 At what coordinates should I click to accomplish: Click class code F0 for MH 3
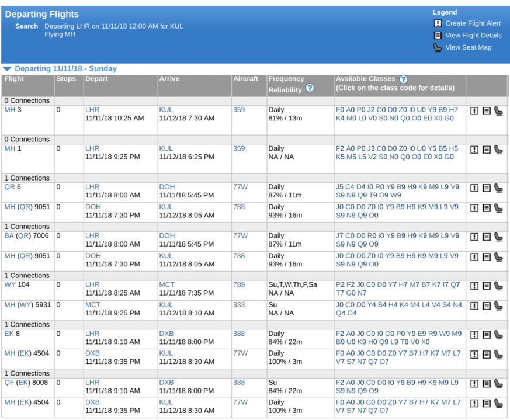340,110
